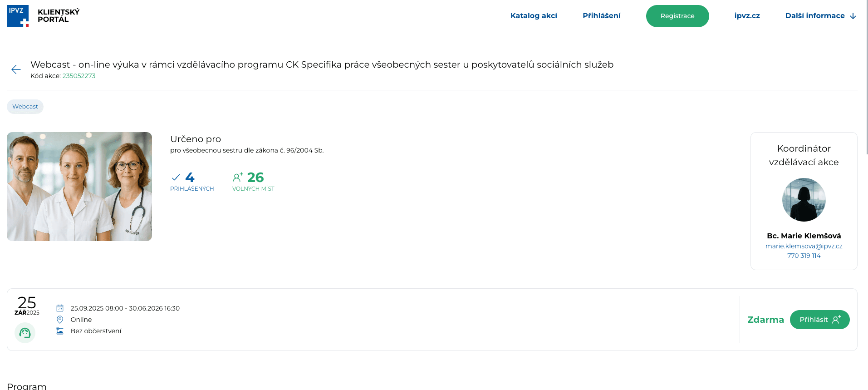
Task: Expand the Další informace dropdown
Action: click(x=814, y=16)
